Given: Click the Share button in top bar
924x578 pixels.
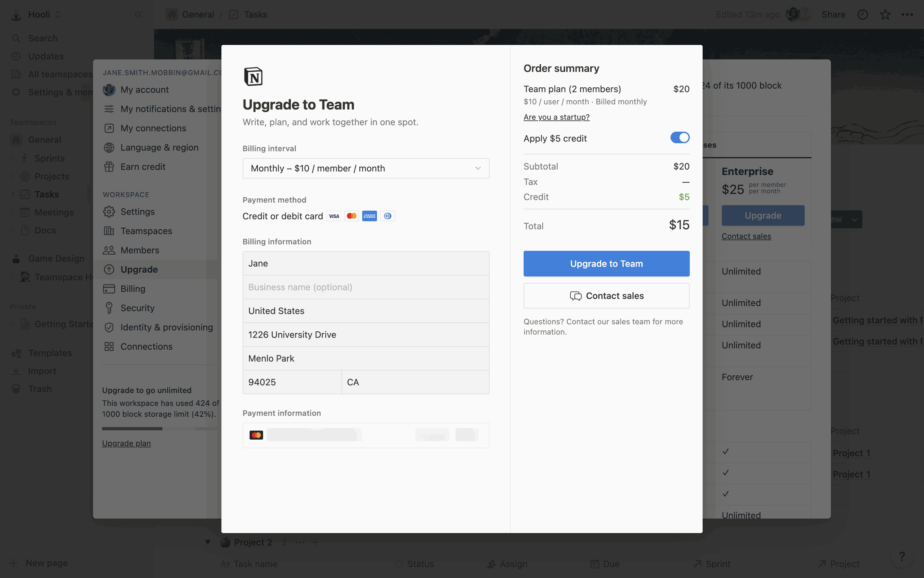Looking at the screenshot, I should click(834, 14).
